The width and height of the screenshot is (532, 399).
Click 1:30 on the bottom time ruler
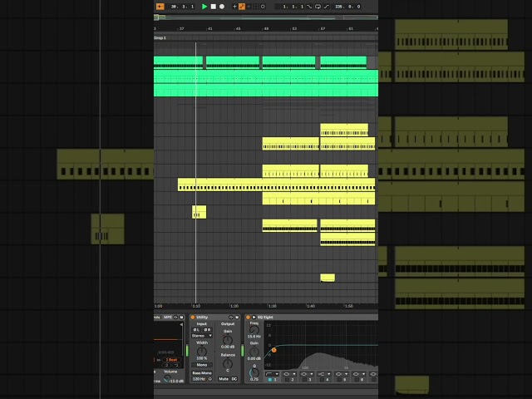[x=272, y=306]
